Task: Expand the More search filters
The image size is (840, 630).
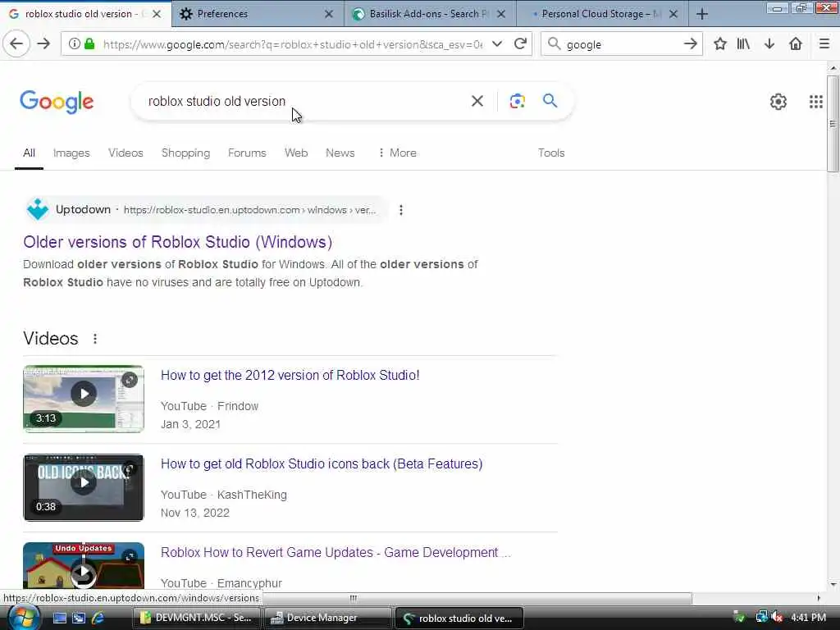Action: tap(398, 153)
